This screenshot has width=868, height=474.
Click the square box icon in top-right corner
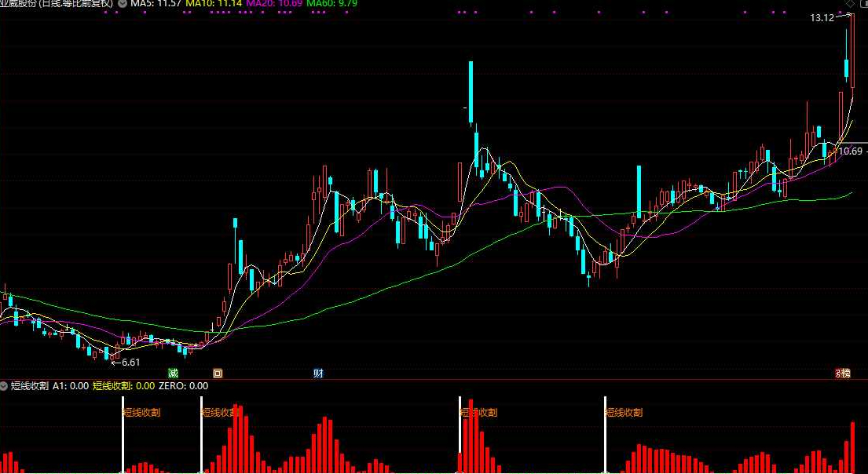(x=863, y=4)
